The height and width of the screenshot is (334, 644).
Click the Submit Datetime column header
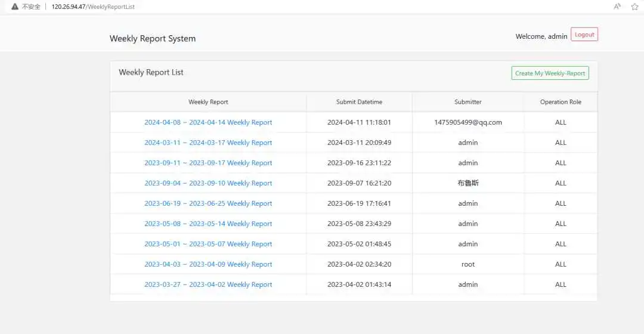pyautogui.click(x=359, y=102)
